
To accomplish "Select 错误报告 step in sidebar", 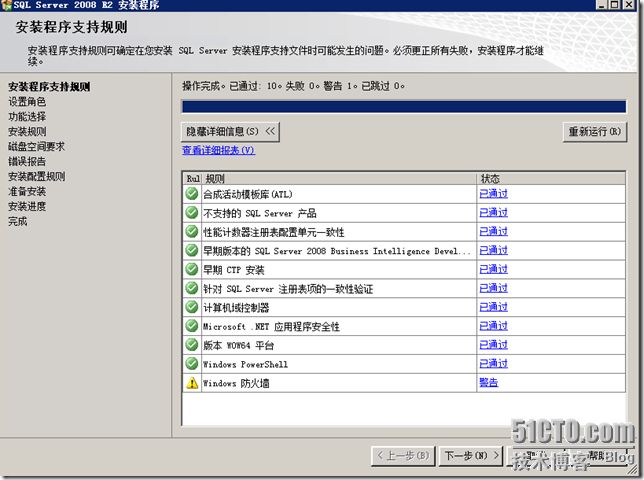I will [27, 161].
